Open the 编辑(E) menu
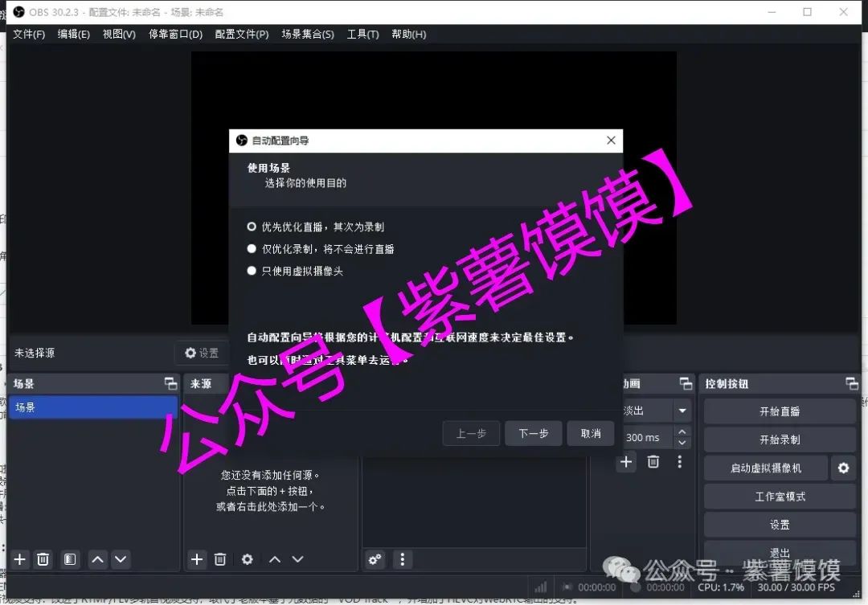Image resolution: width=868 pixels, height=605 pixels. (x=74, y=35)
